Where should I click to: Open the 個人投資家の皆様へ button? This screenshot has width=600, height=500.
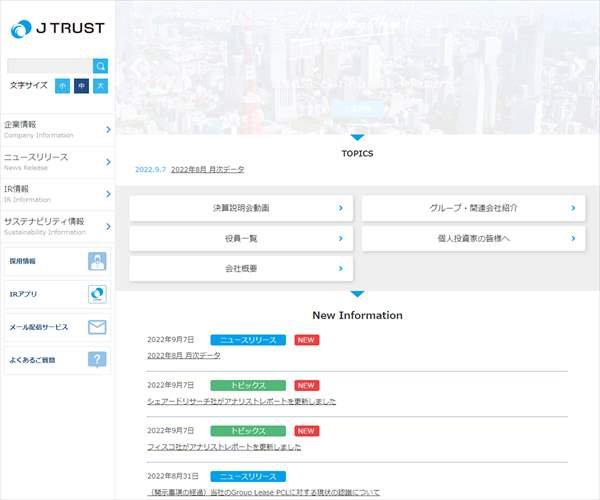coord(473,238)
